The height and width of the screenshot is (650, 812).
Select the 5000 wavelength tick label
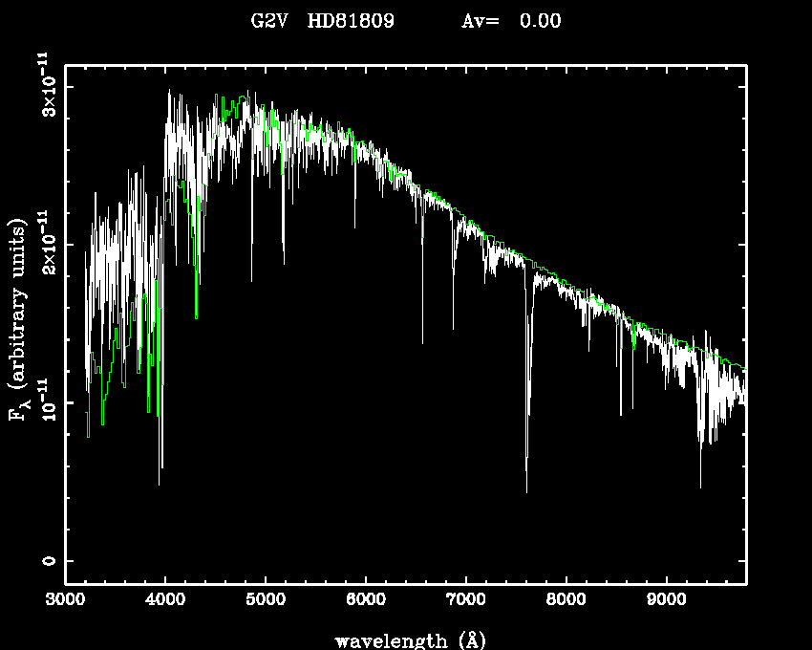[265, 600]
